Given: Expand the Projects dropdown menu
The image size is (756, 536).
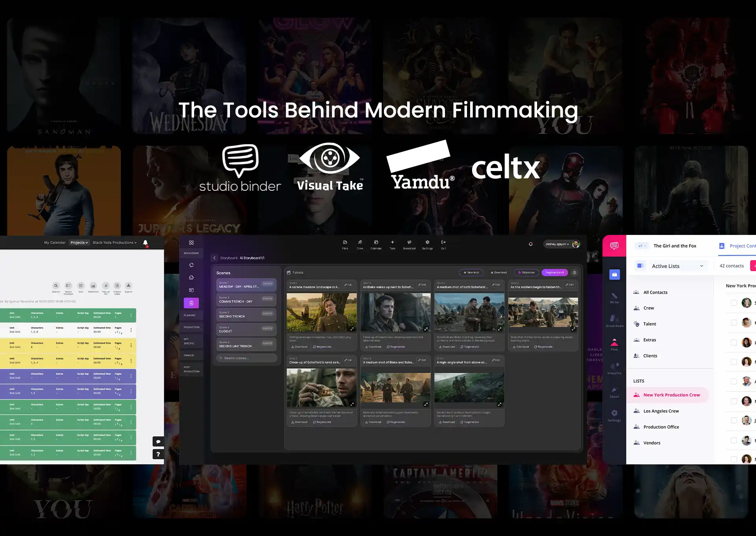Looking at the screenshot, I should pos(79,242).
